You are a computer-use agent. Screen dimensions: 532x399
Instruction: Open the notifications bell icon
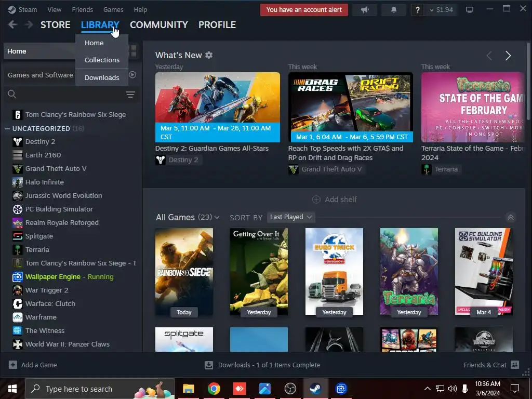[394, 10]
